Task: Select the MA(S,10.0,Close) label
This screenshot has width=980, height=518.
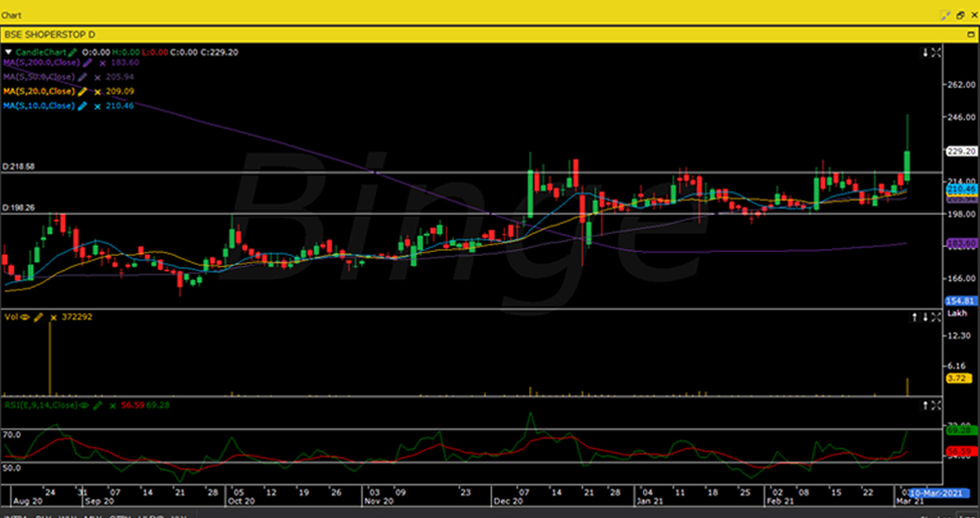Action: point(39,106)
